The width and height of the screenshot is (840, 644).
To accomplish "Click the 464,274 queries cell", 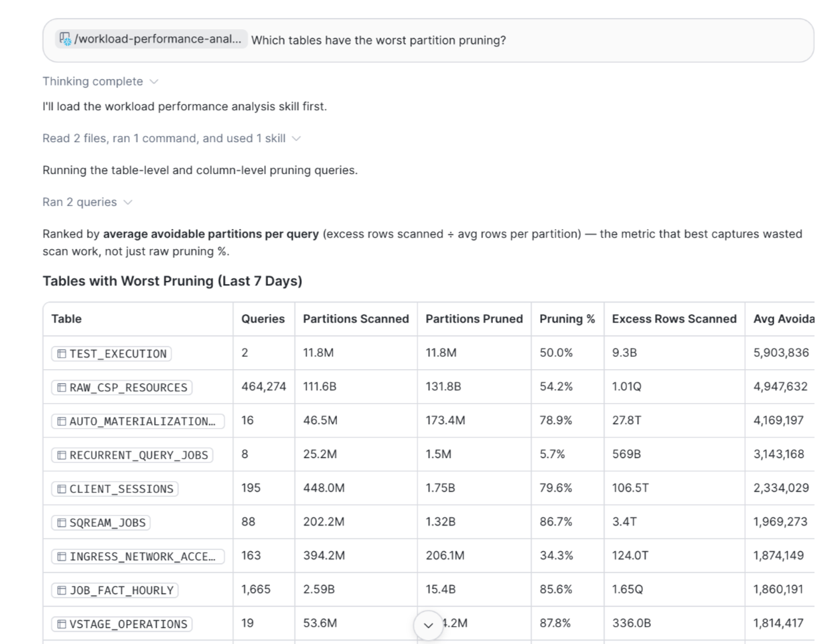I will 263,386.
